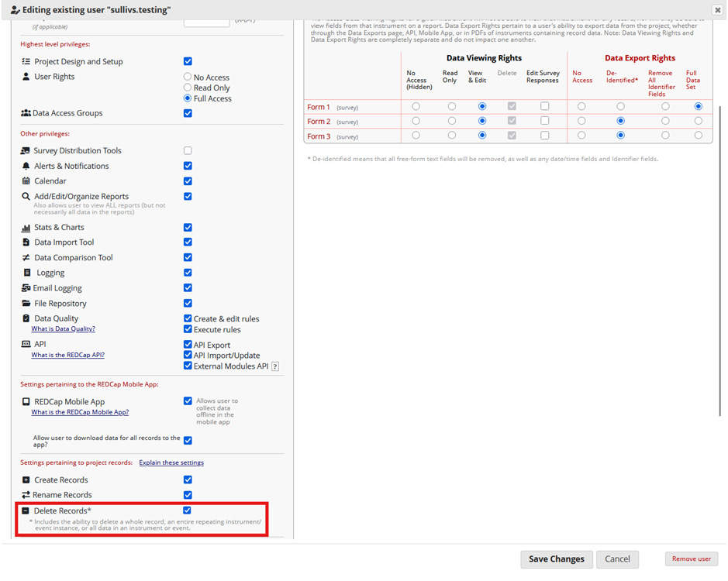Open the 'Explain these settings' link

click(171, 462)
